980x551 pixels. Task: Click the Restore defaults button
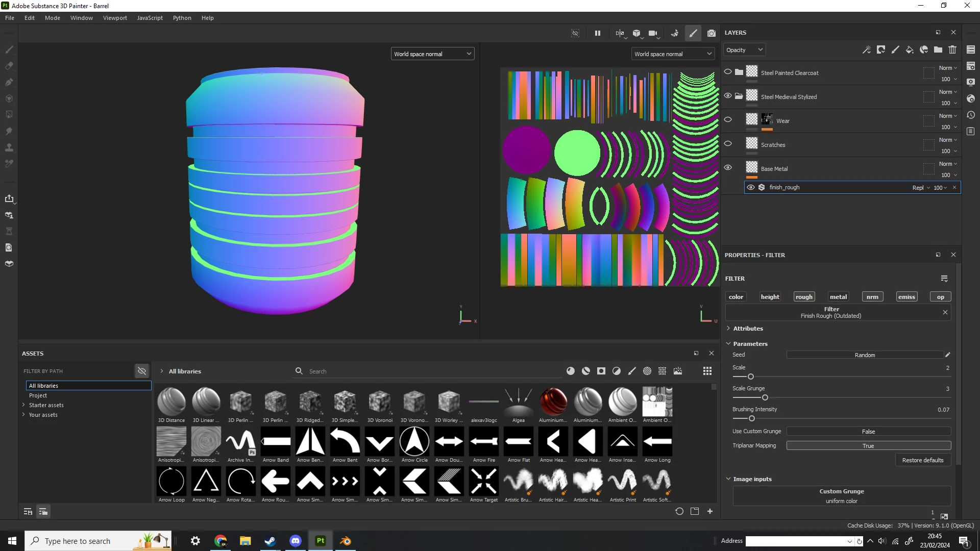pos(922,460)
